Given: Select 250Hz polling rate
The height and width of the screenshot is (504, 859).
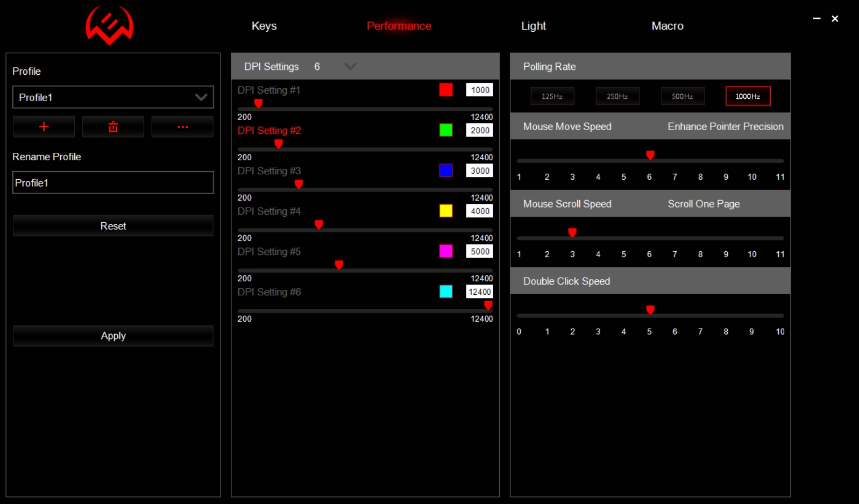Looking at the screenshot, I should click(x=617, y=96).
